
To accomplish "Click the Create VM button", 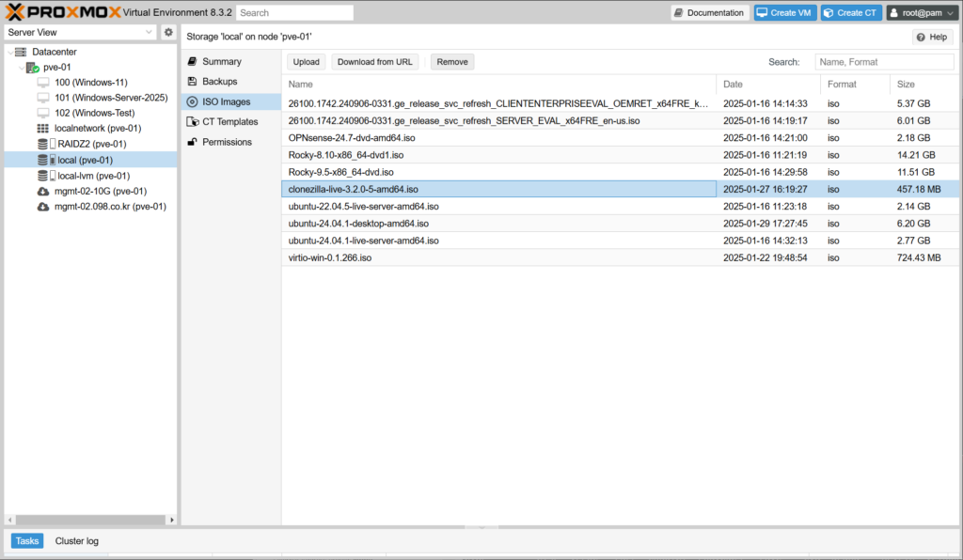I will [784, 13].
